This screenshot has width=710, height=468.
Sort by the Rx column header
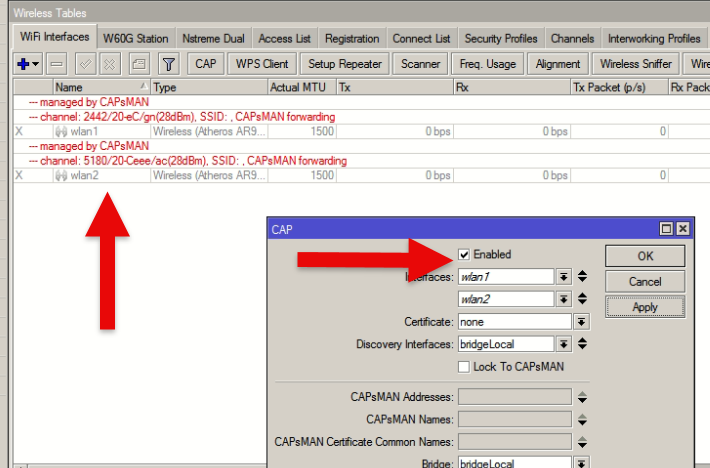(512, 87)
